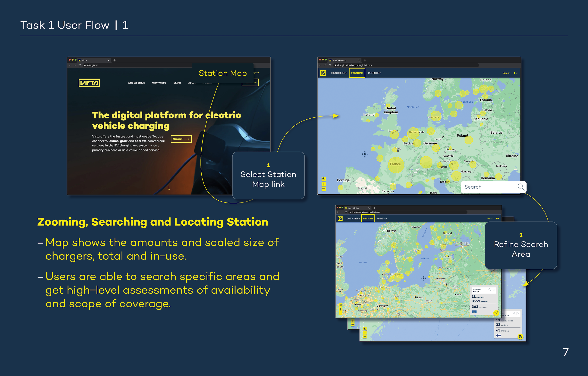588x376 pixels.
Task: Click the Contact button on the Virta homepage
Action: (181, 139)
